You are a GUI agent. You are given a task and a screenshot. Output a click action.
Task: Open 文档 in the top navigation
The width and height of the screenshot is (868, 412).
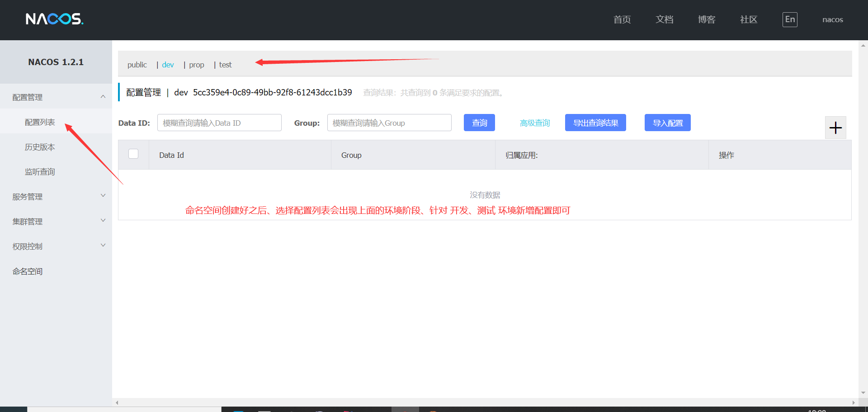(x=665, y=19)
